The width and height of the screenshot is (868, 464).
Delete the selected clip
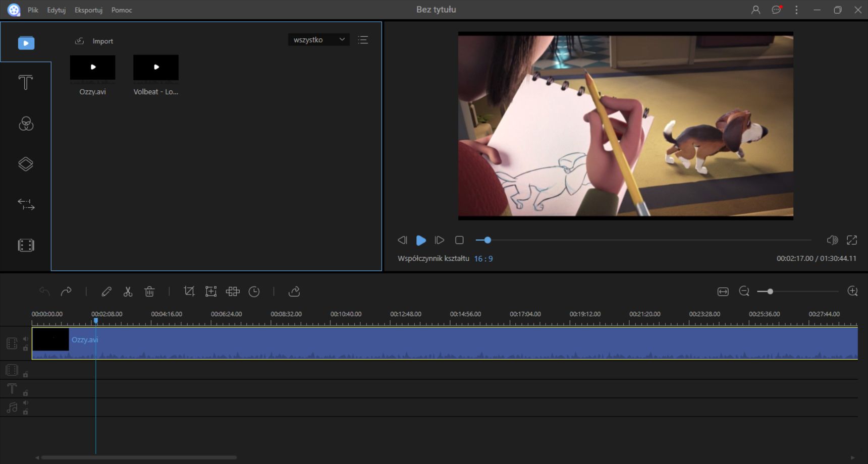(149, 292)
